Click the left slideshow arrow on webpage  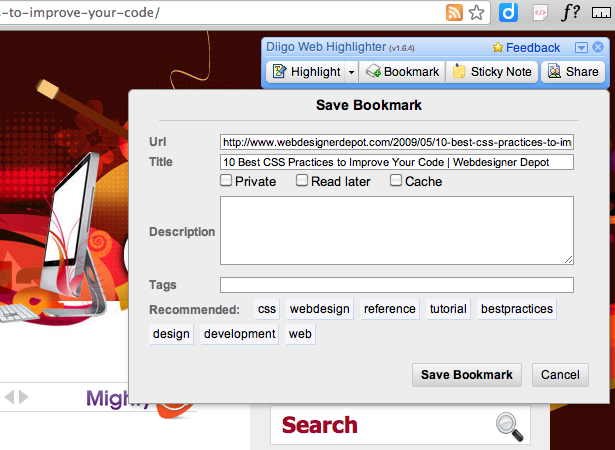(9, 397)
